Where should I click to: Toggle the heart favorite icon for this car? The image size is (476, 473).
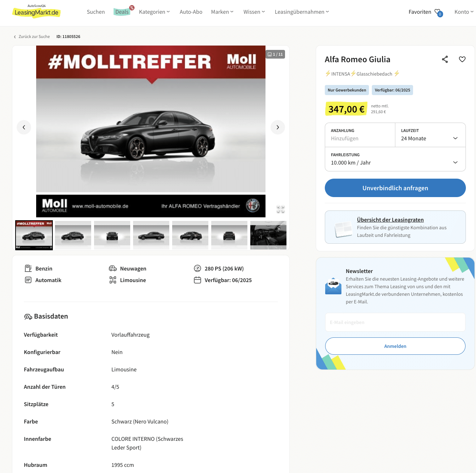pos(462,59)
